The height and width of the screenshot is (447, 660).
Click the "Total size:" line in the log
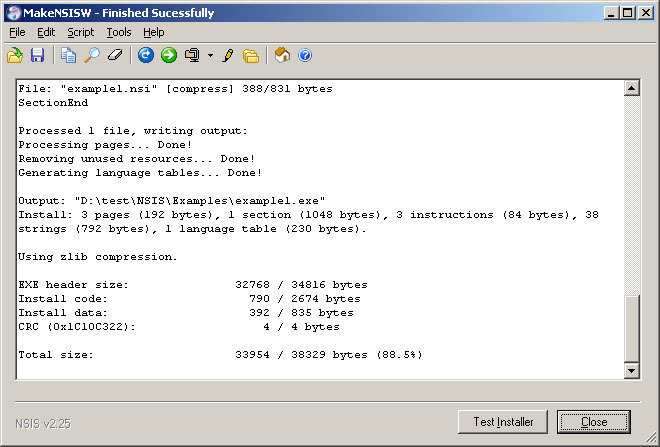220,355
